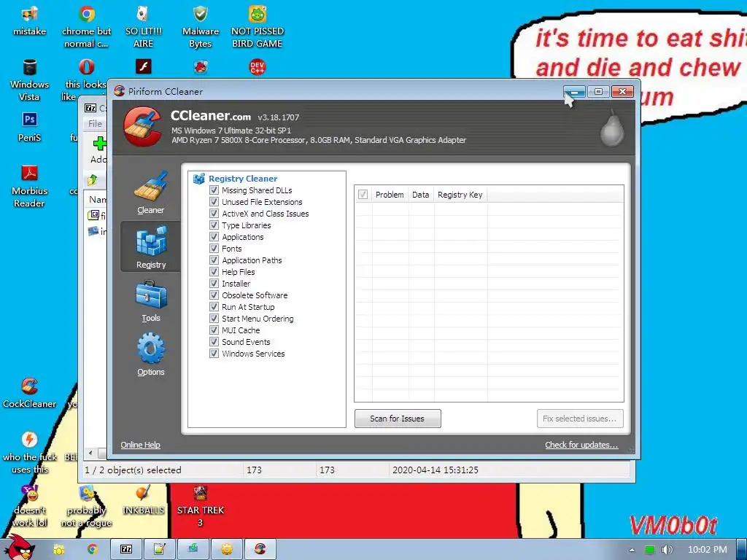Uncheck Windows Services
This screenshot has height=560, width=747.
coord(214,354)
